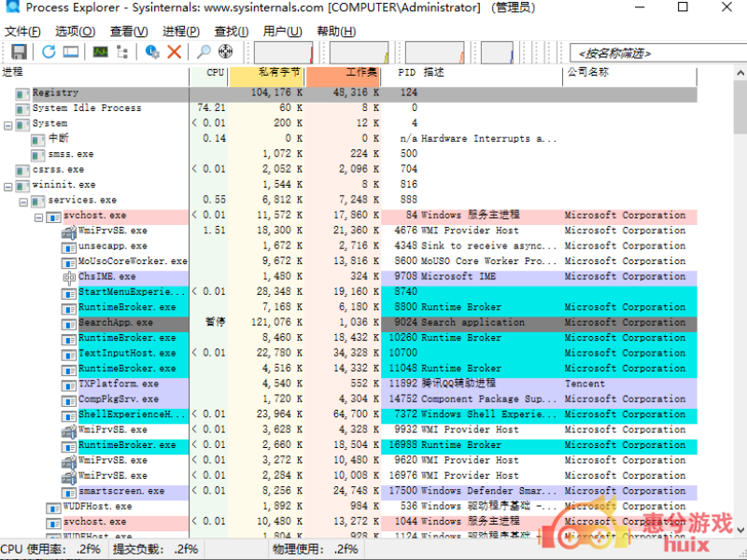This screenshot has height=560, width=747.
Task: Click the magnifying glass Find icon
Action: point(204,52)
